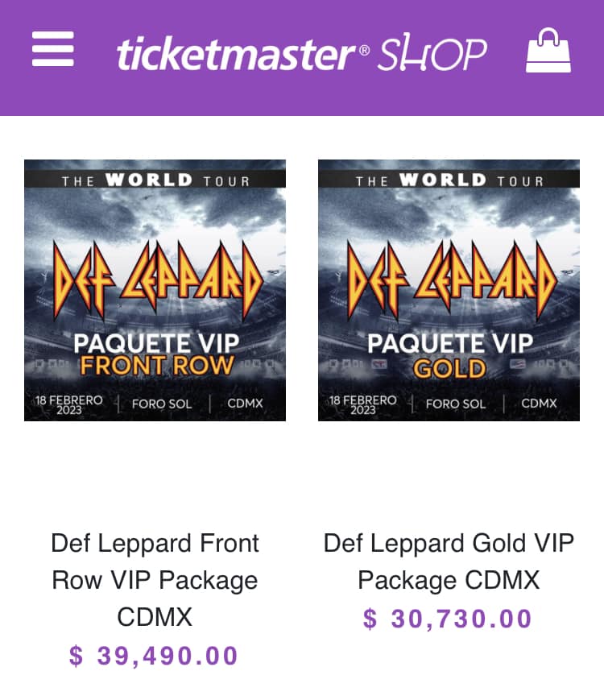Click the orange FRONT ROW banner text
The image size is (604, 700).
point(156,367)
